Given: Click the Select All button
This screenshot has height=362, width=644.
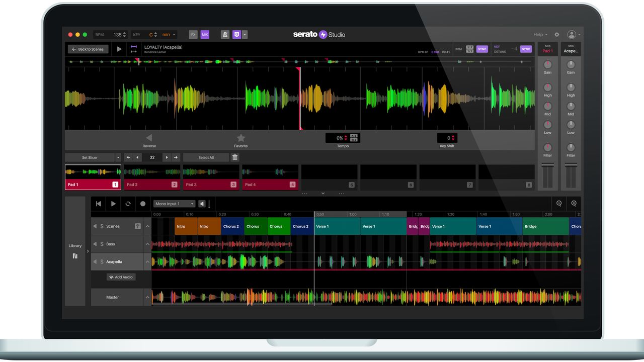Looking at the screenshot, I should [206, 157].
